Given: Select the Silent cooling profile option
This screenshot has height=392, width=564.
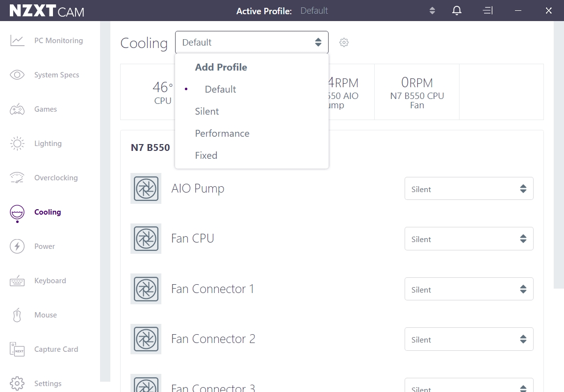Looking at the screenshot, I should pos(252,111).
